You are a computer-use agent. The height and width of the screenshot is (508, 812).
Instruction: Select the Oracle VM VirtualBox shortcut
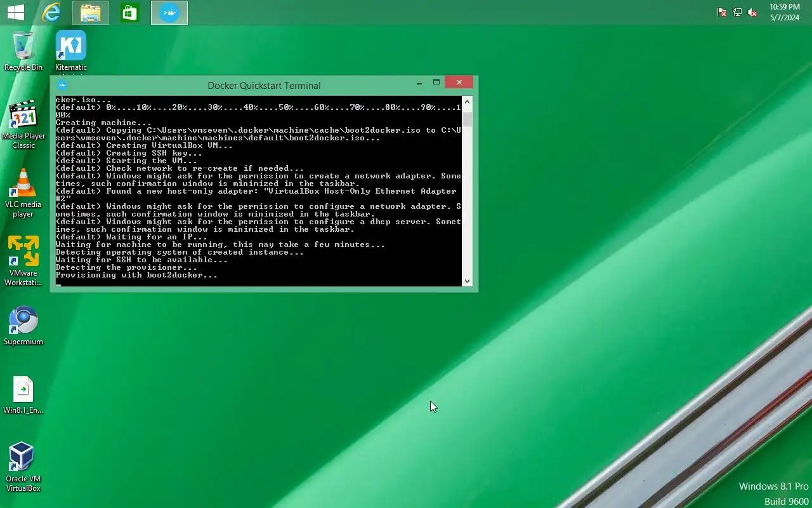pos(23,467)
